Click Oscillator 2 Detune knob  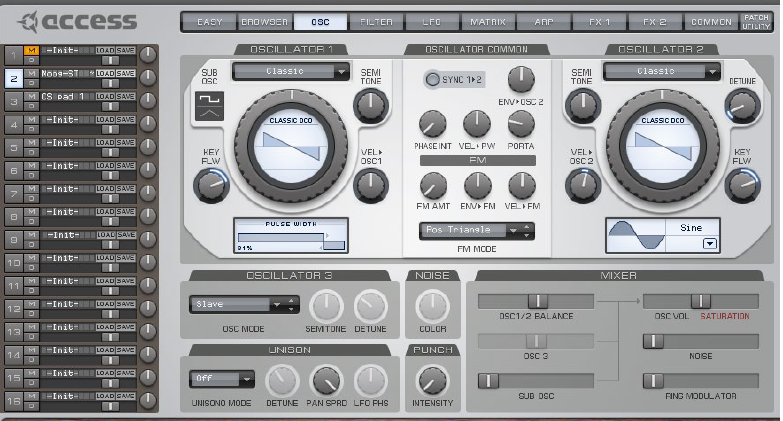click(743, 106)
